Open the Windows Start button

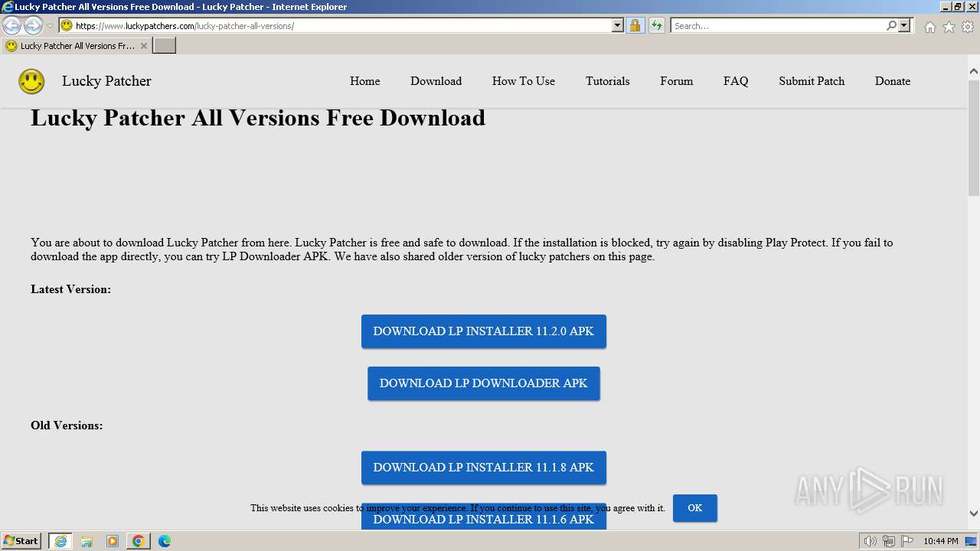21,541
